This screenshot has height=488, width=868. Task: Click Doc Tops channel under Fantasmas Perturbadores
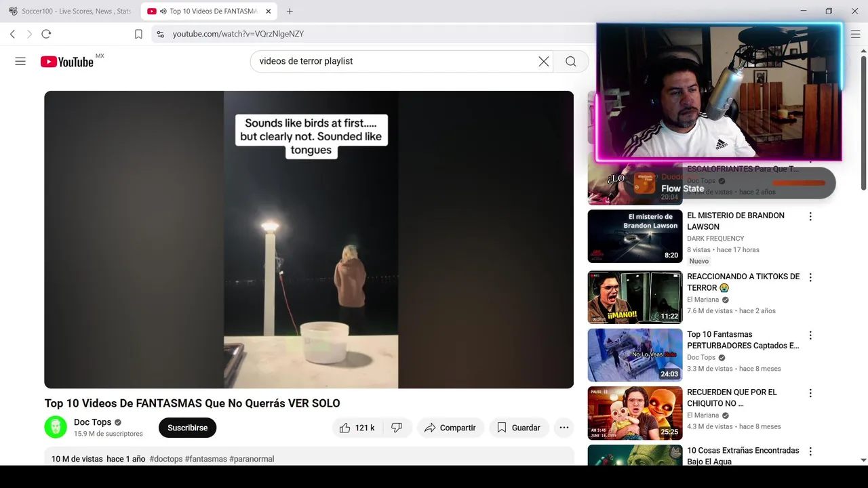(x=701, y=357)
